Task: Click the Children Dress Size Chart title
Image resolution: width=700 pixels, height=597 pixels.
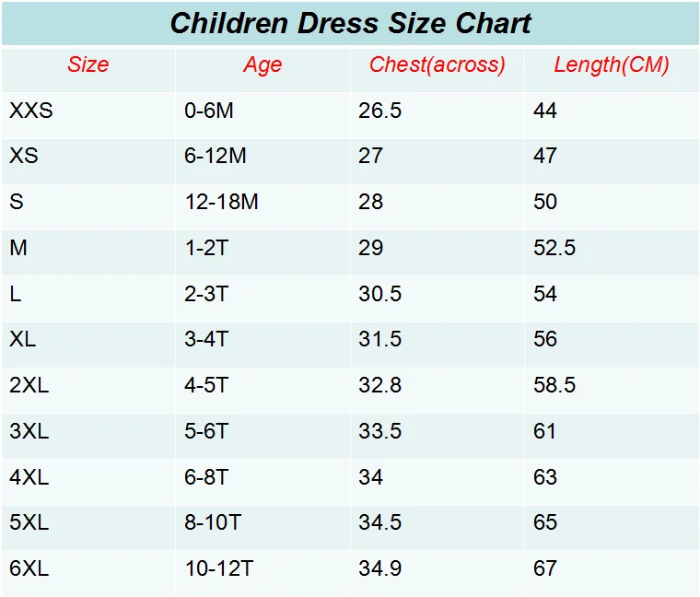Action: coord(350,23)
